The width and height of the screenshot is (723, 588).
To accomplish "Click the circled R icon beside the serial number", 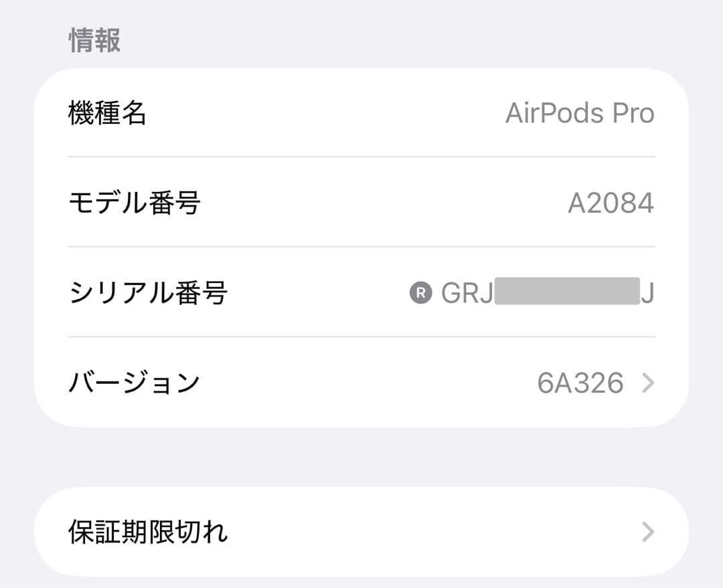I will pos(420,292).
